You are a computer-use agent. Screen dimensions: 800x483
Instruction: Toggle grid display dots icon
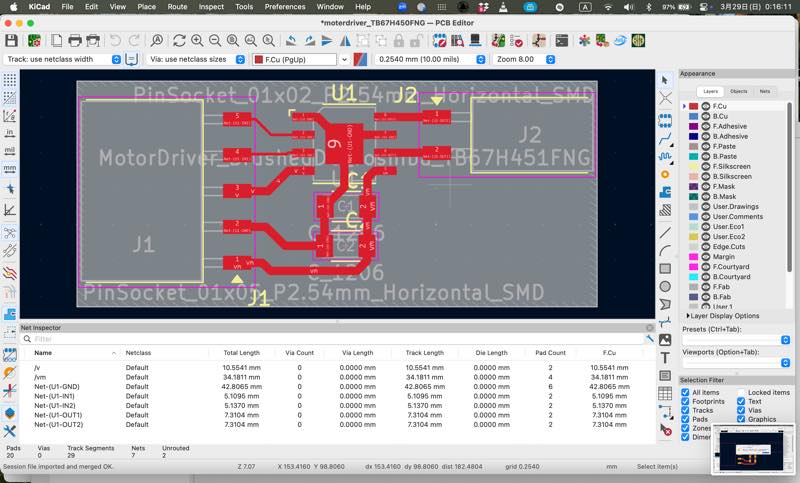point(9,80)
